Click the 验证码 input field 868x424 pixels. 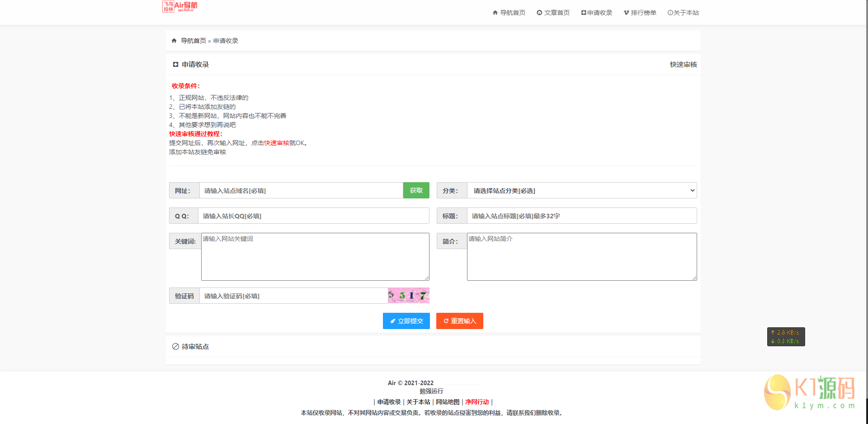coord(293,296)
